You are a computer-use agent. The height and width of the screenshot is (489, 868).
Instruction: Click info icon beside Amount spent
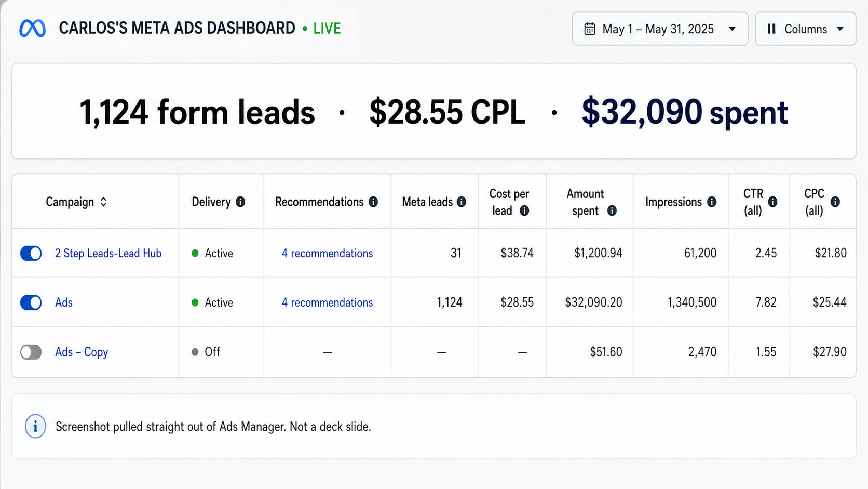[612, 210]
